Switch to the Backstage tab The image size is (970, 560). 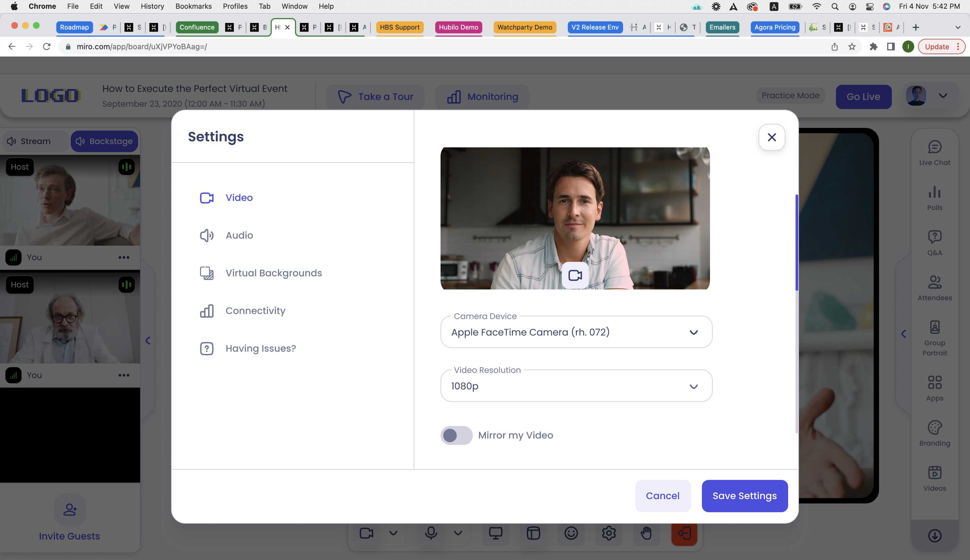(x=104, y=141)
